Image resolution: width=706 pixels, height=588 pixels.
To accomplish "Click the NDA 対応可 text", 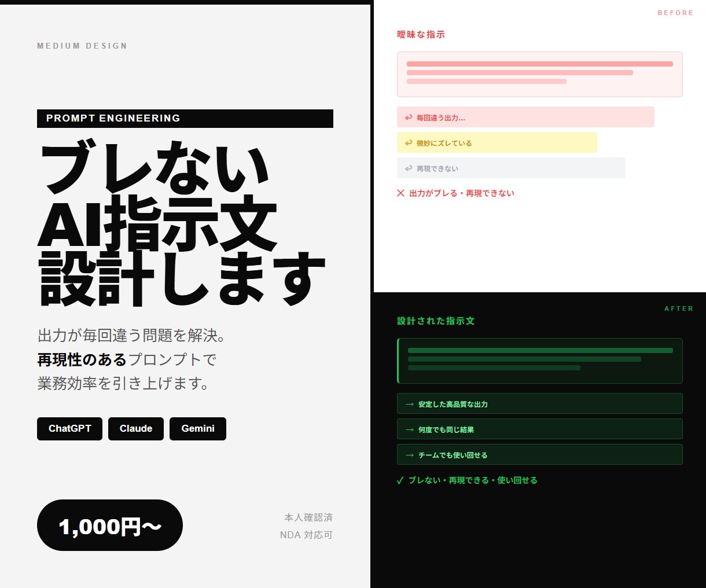I will click(x=306, y=535).
